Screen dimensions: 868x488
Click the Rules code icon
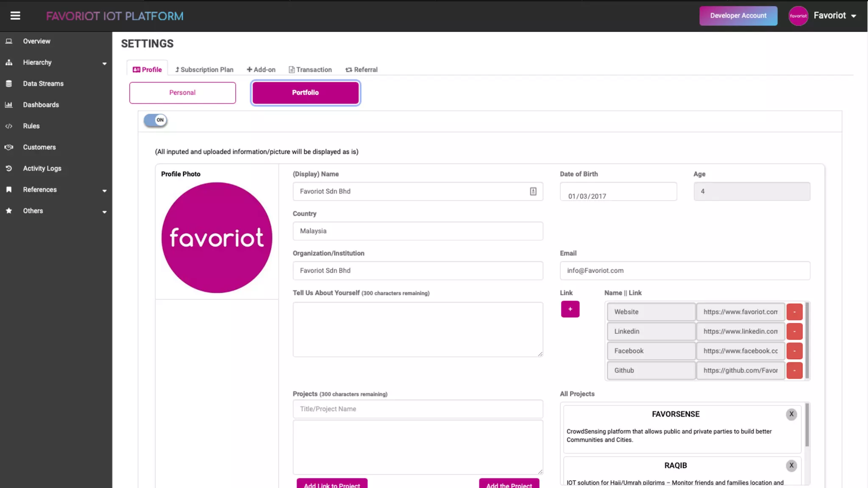[8, 126]
